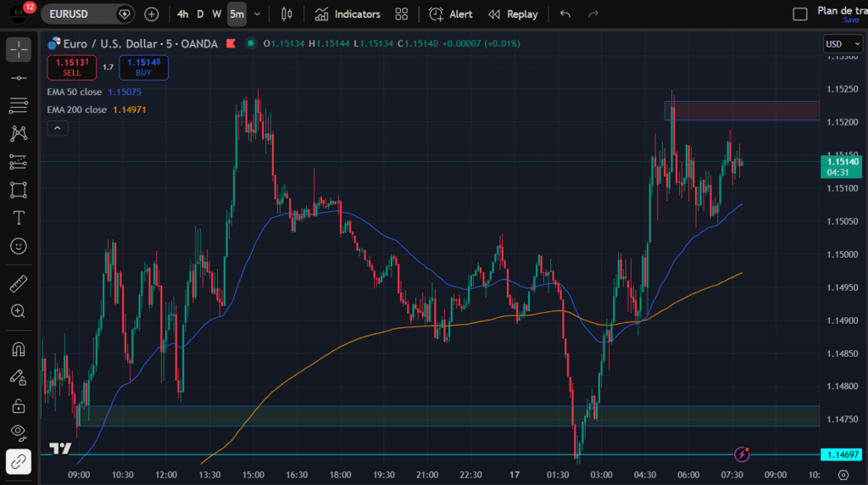
Task: Activate the Zoom In tool
Action: [x=19, y=311]
